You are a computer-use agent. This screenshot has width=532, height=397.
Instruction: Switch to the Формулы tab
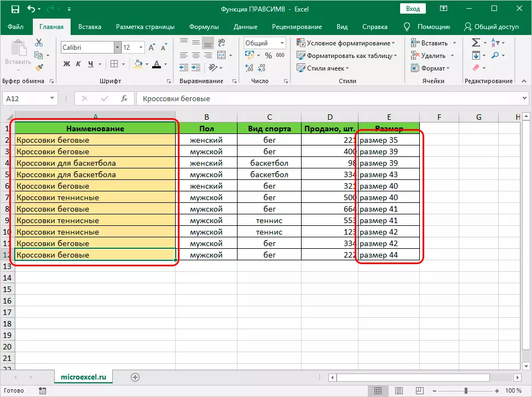pos(204,27)
